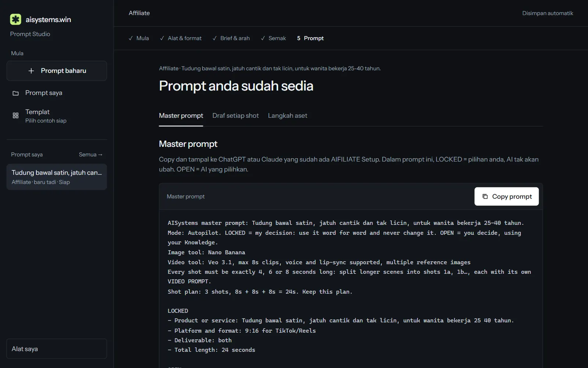Image resolution: width=588 pixels, height=368 pixels.
Task: Click the Prompt Studio subtitle in the sidebar
Action: (x=30, y=34)
